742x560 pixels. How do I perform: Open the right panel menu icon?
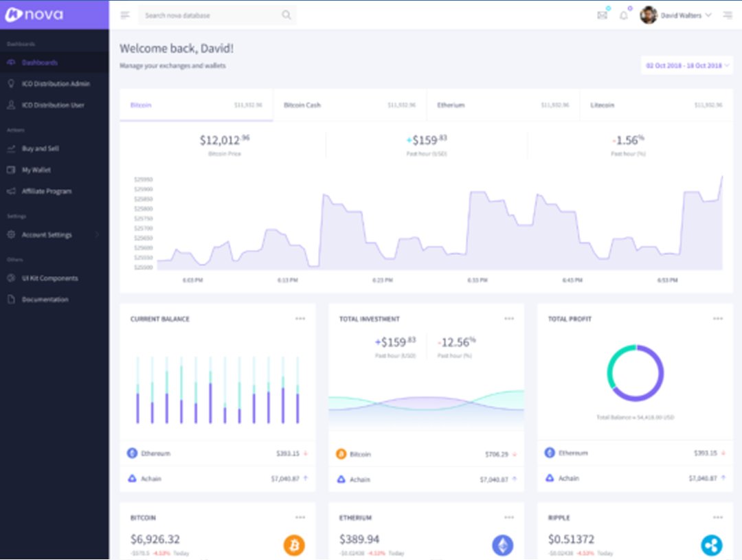click(x=728, y=15)
